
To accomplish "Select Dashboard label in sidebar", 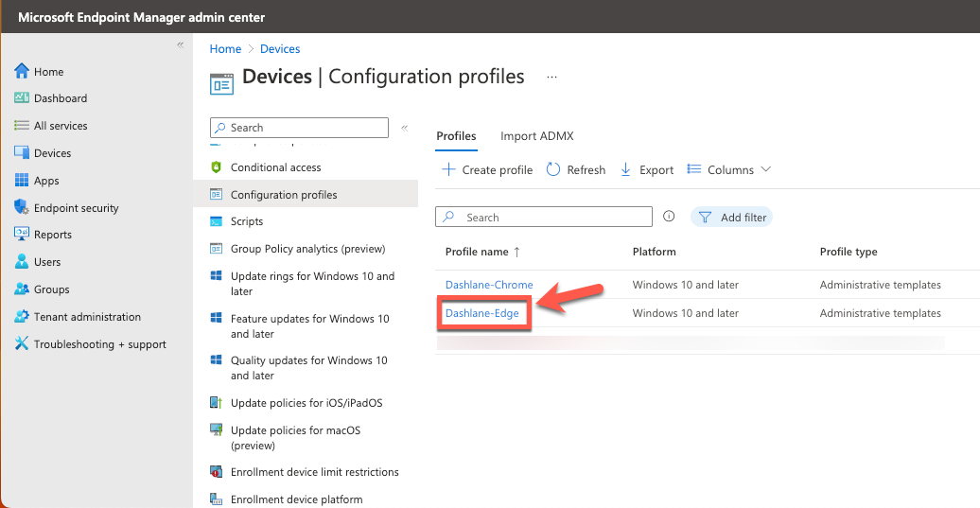I will 61,98.
